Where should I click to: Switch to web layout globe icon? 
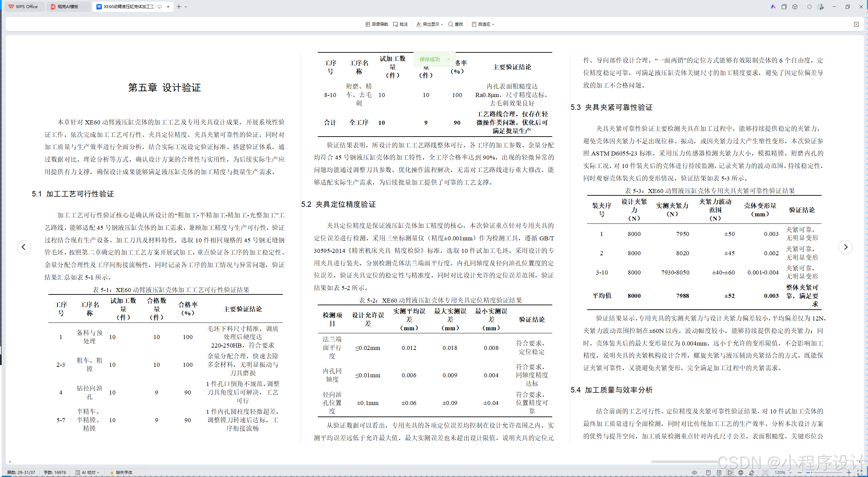(x=741, y=473)
